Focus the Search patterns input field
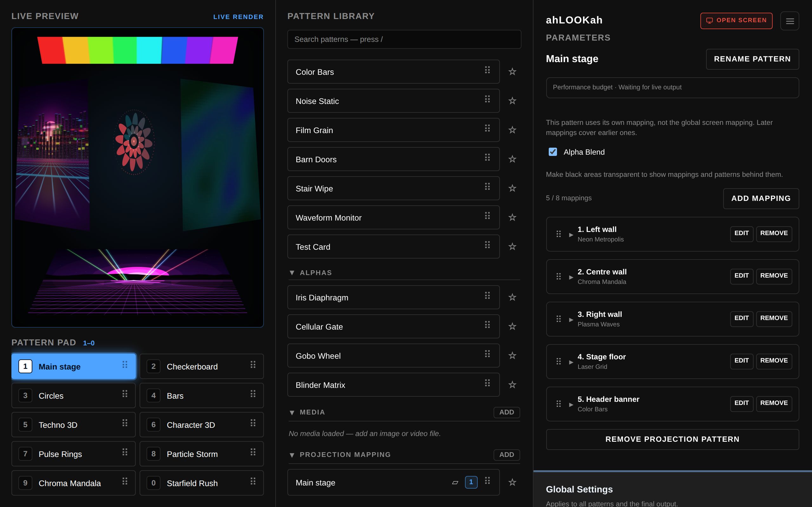Viewport: 812px width, 507px height. pos(404,39)
